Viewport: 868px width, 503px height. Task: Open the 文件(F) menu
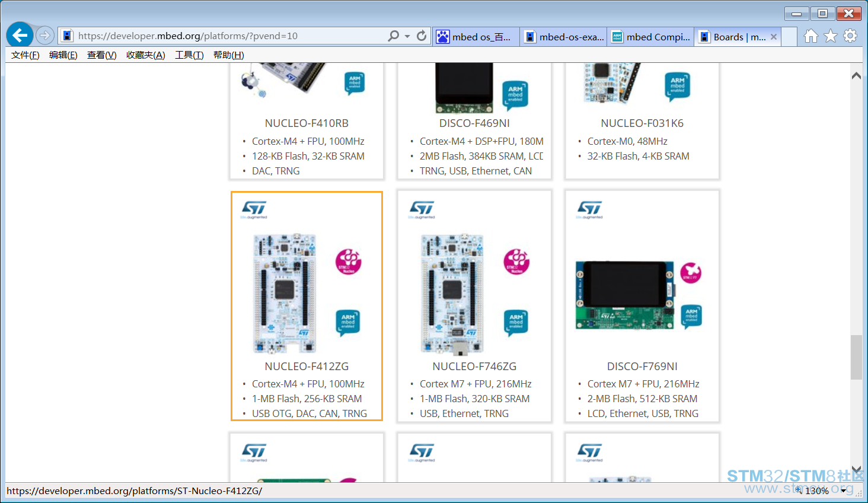[x=25, y=55]
